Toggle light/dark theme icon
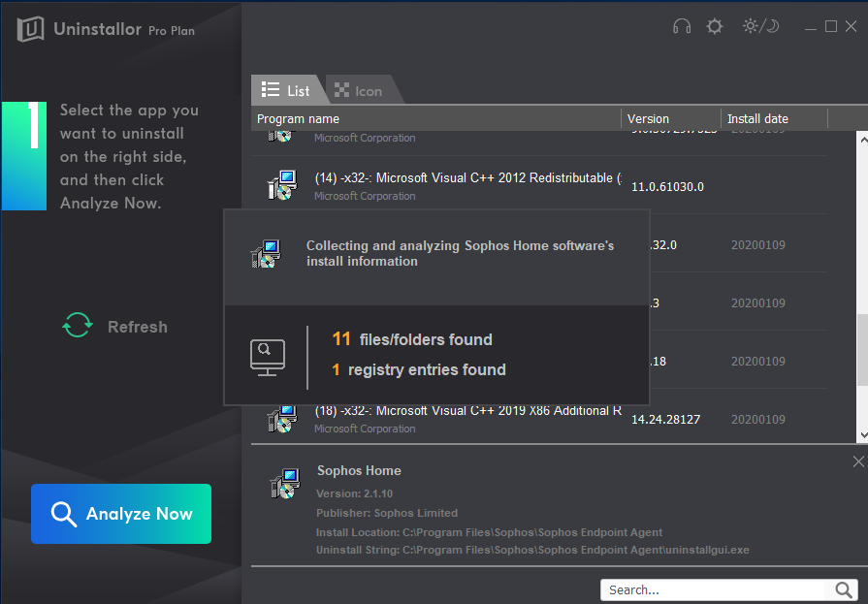This screenshot has height=604, width=868. pyautogui.click(x=760, y=26)
